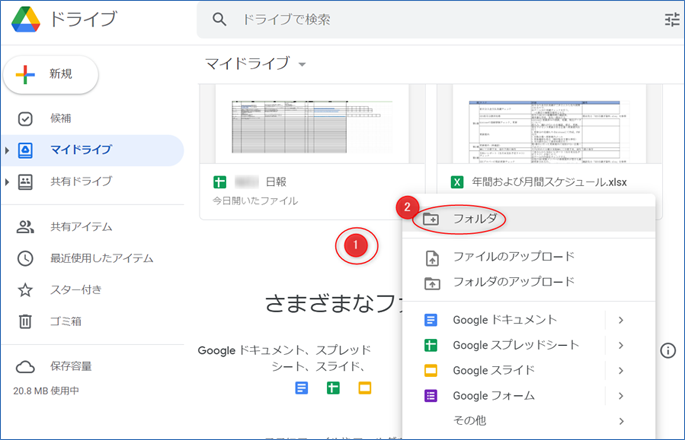Click the 年間および月間スケジュール.xlsx file name
685x440 pixels.
tap(549, 182)
